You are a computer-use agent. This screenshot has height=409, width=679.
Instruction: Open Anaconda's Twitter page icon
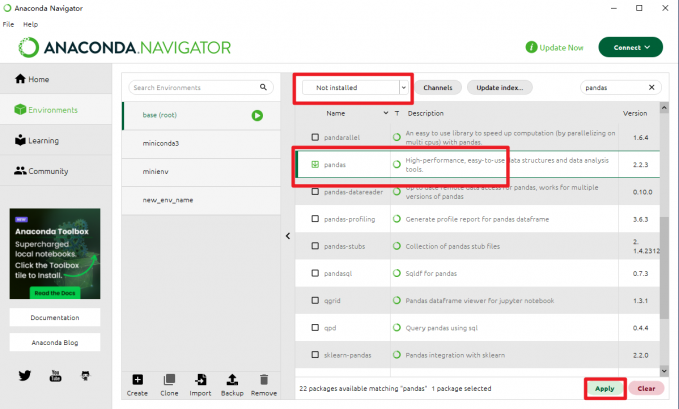point(25,375)
